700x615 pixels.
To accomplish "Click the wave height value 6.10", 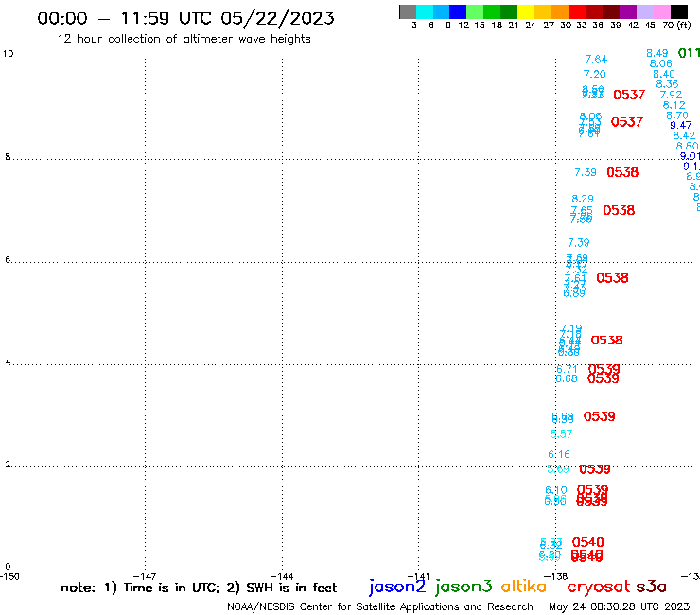I will coord(556,490).
